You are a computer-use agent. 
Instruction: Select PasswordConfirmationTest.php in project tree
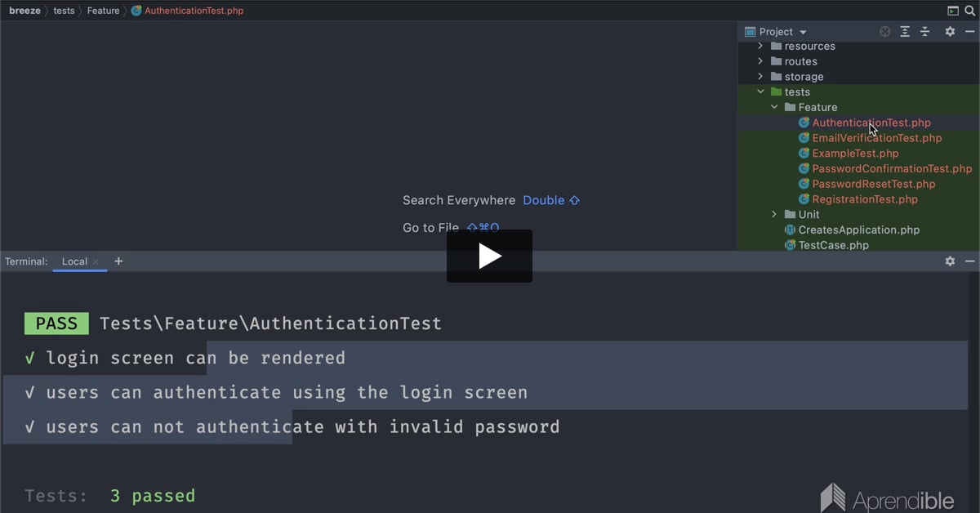(x=892, y=168)
